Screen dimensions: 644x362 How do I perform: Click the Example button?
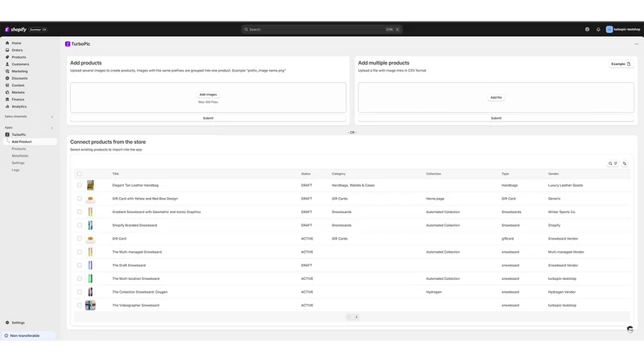coord(621,64)
